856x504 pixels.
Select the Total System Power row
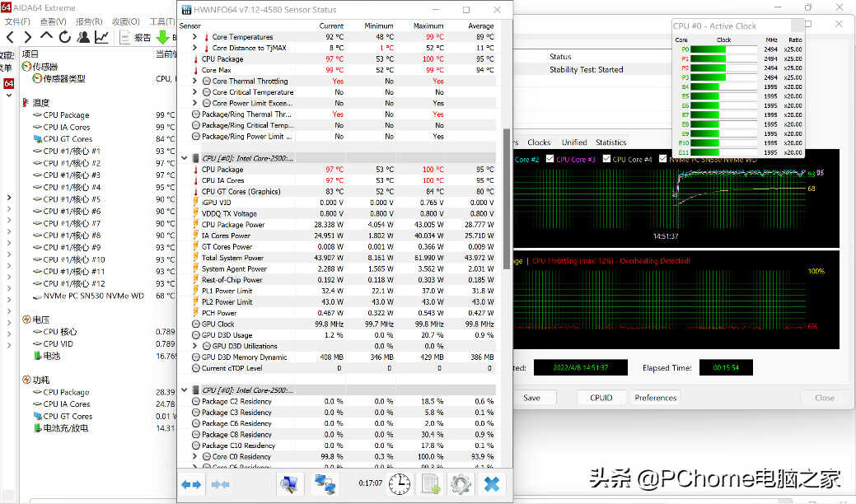point(343,258)
